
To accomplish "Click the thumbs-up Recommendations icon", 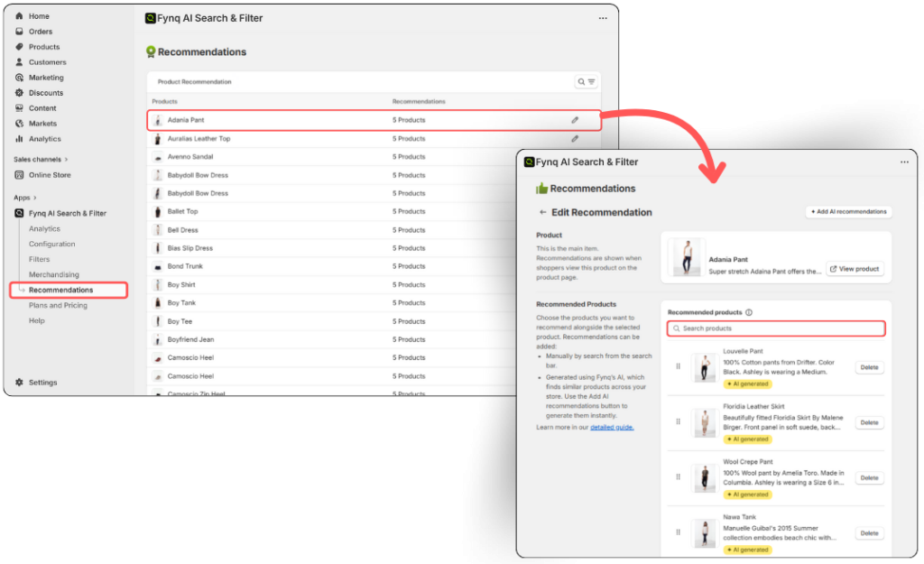I will [541, 189].
